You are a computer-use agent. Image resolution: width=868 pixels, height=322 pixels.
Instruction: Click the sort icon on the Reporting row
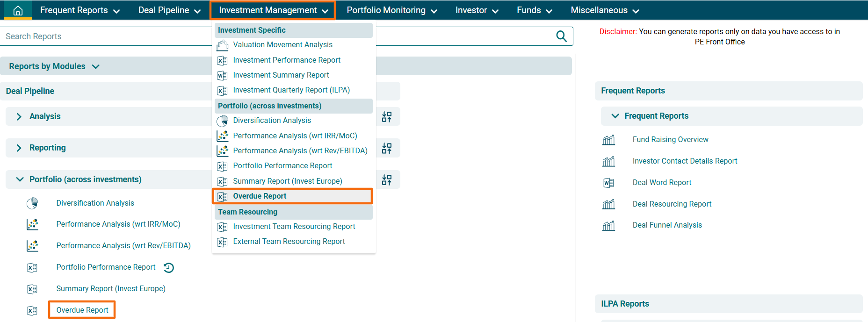(387, 148)
